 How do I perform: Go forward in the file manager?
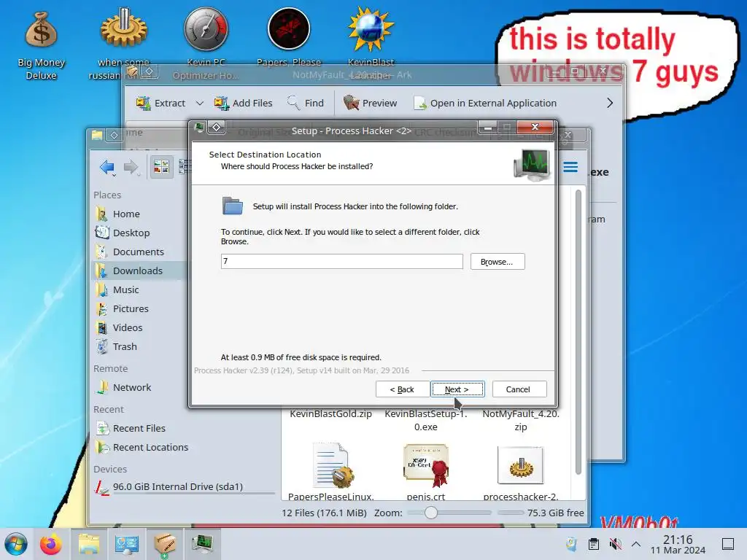click(x=131, y=167)
